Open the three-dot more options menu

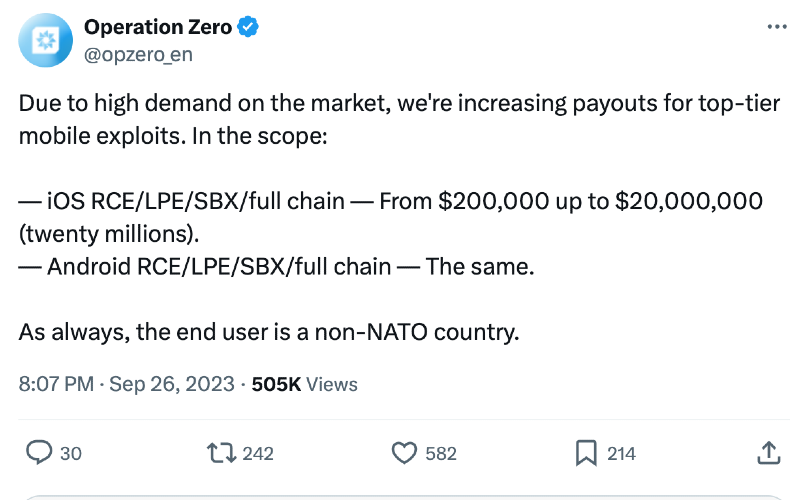(x=776, y=27)
